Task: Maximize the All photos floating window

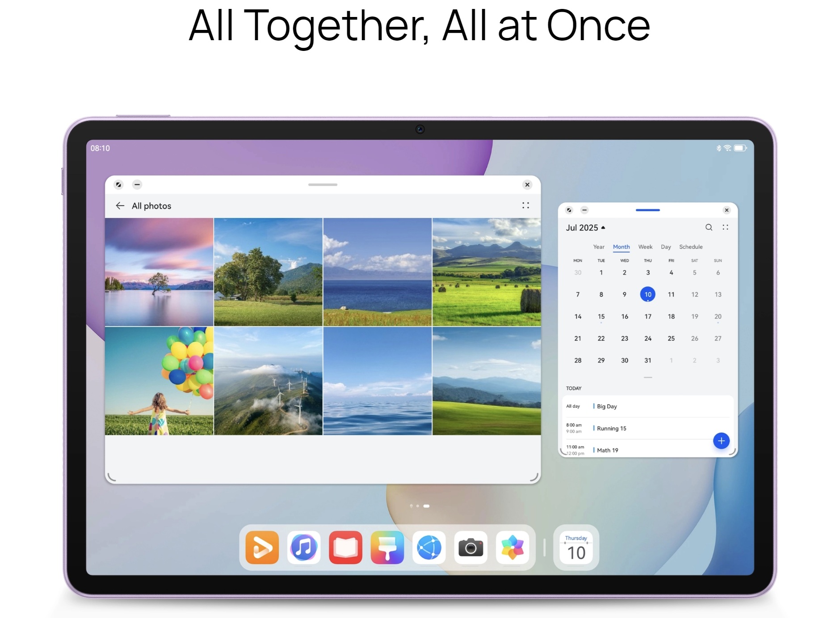Action: 118,184
